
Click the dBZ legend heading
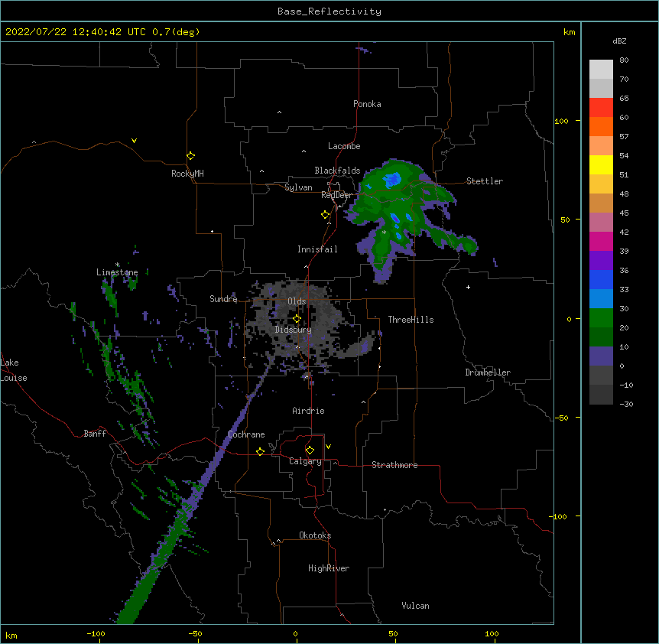pos(619,41)
